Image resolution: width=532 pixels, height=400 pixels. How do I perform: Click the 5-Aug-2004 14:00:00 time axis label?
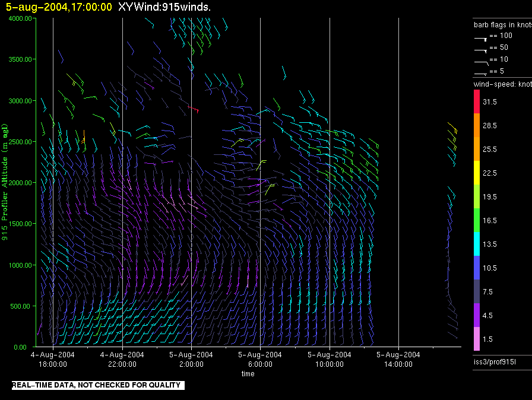(x=398, y=359)
